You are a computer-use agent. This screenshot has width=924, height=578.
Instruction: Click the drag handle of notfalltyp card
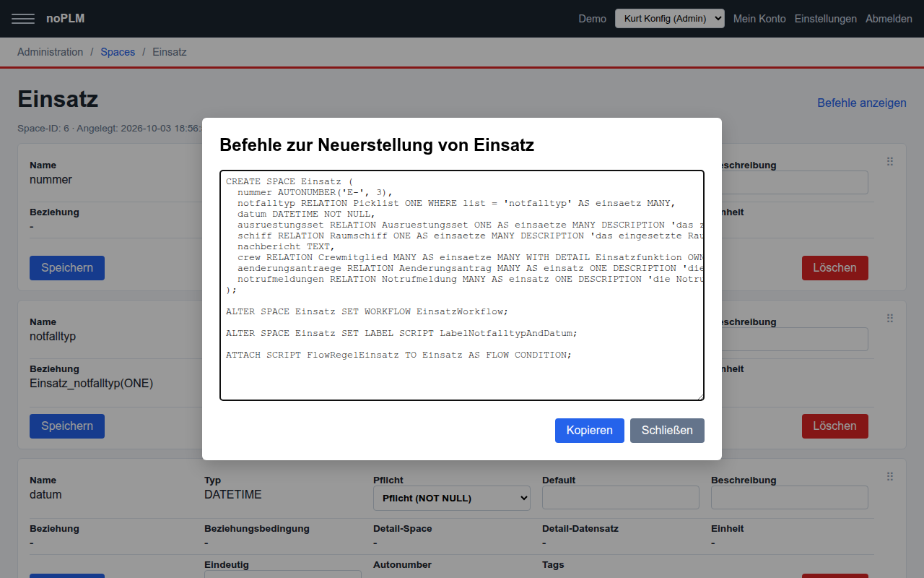(890, 319)
